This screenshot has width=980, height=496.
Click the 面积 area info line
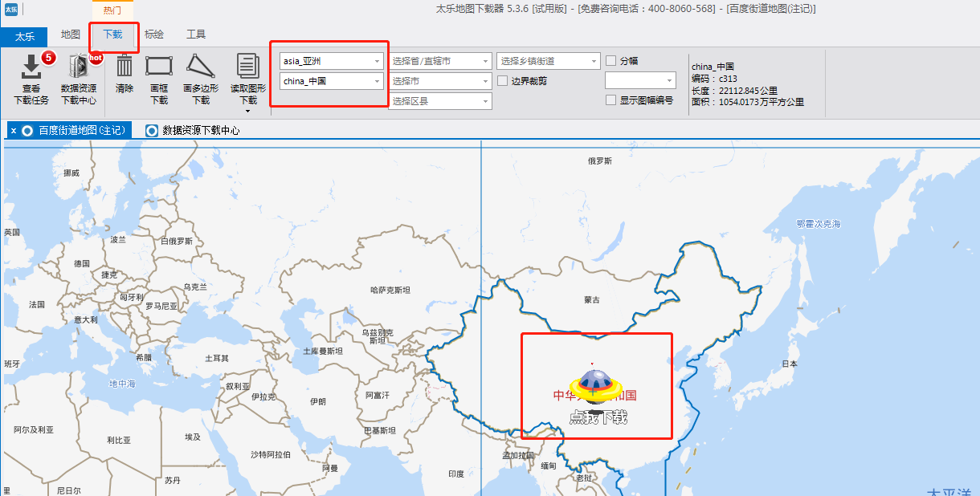(x=747, y=102)
